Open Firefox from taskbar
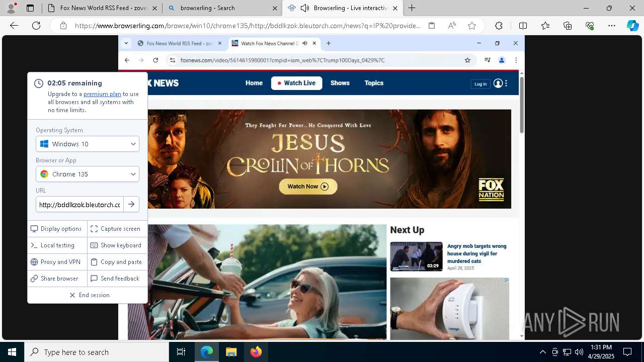Screen dimensions: 644x362 [256, 352]
